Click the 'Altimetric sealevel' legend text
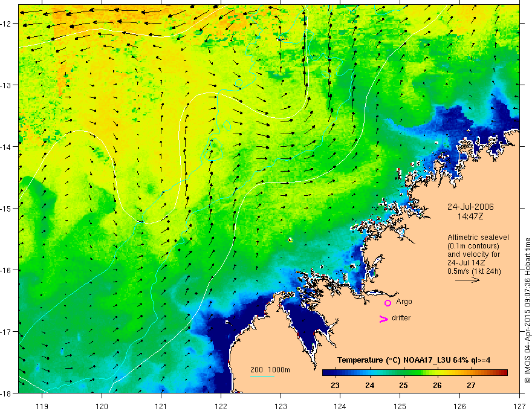The height and width of the screenshot is (411, 532). [478, 238]
